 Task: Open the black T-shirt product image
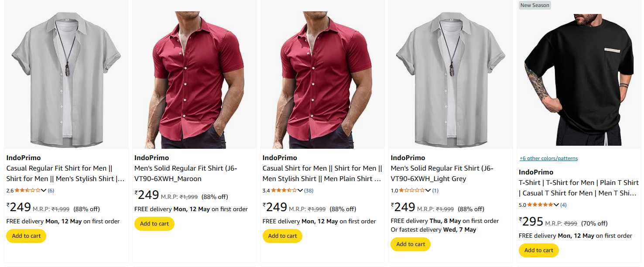coord(579,81)
